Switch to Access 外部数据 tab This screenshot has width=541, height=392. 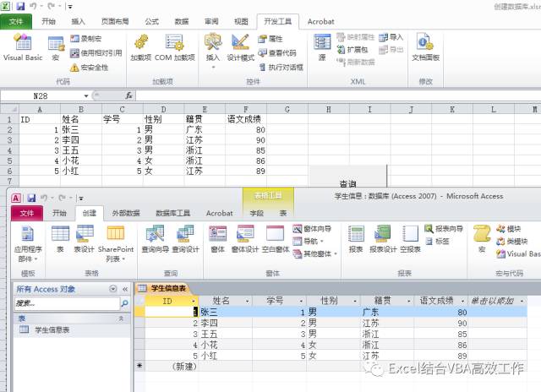click(126, 213)
